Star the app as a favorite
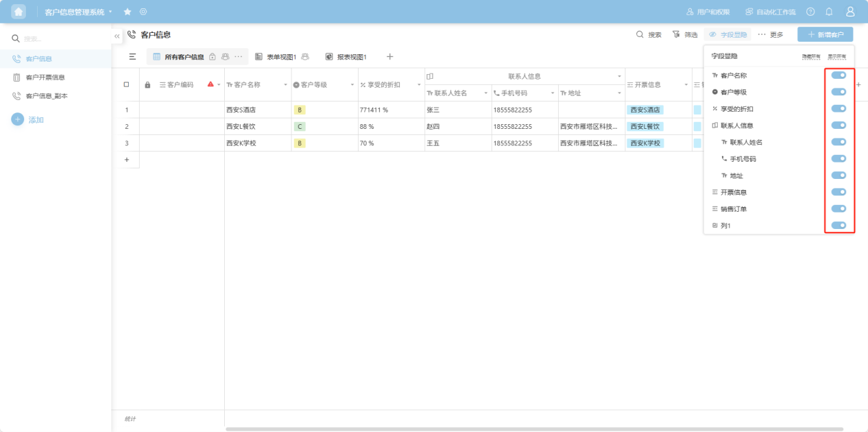Screen dimensions: 868x432 pos(128,12)
